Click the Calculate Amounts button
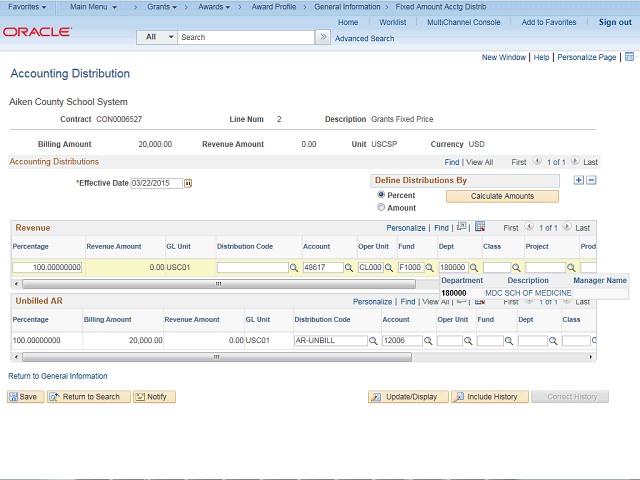Screen dimensions: 640x480 pos(502,196)
